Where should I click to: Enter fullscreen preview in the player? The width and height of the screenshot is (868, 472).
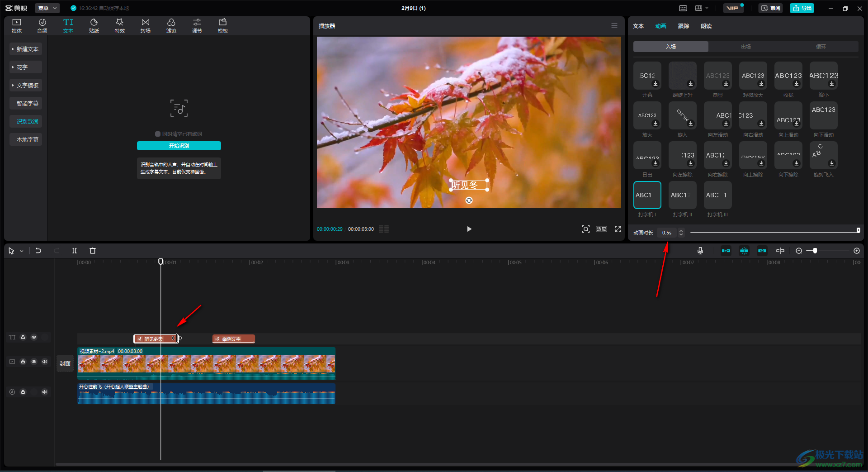point(618,229)
